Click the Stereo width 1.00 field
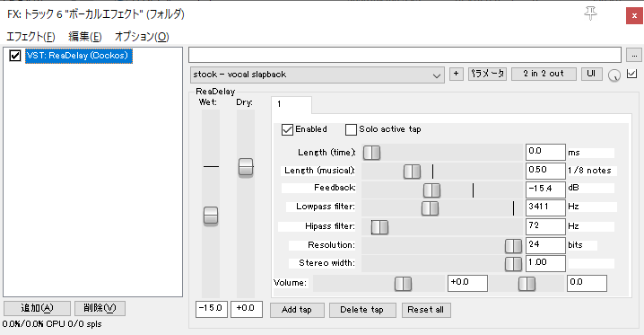This screenshot has width=644, height=335. pyautogui.click(x=545, y=263)
